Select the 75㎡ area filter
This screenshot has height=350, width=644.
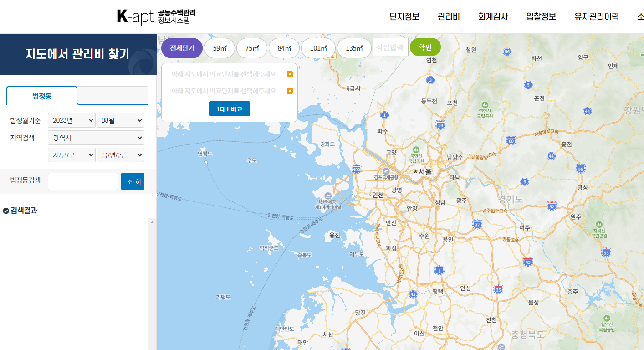pos(252,48)
